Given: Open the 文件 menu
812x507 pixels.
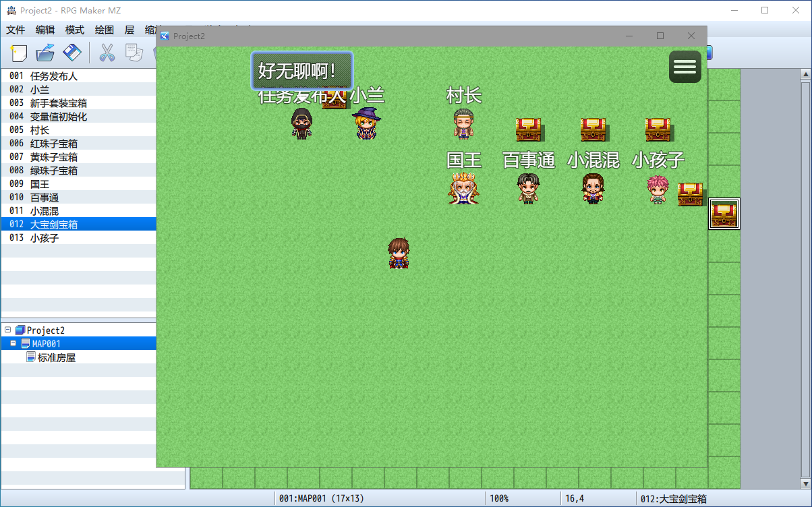Looking at the screenshot, I should (16, 30).
